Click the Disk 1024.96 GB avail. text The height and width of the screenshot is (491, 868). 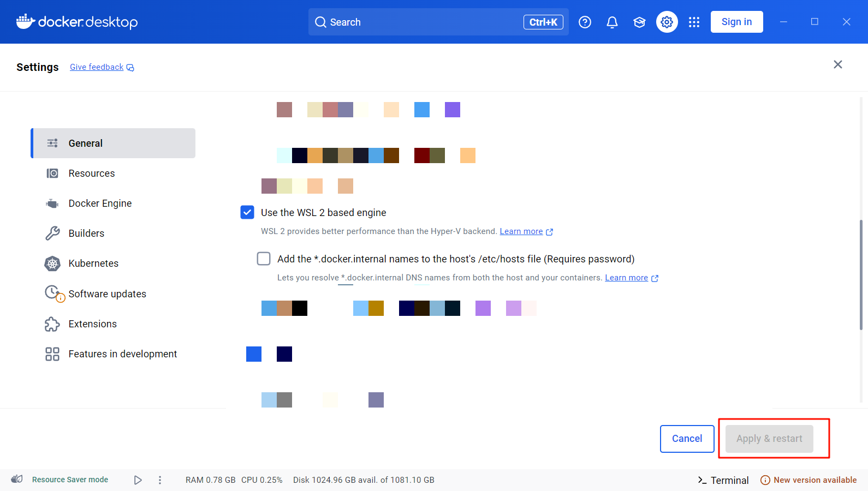[364, 480]
